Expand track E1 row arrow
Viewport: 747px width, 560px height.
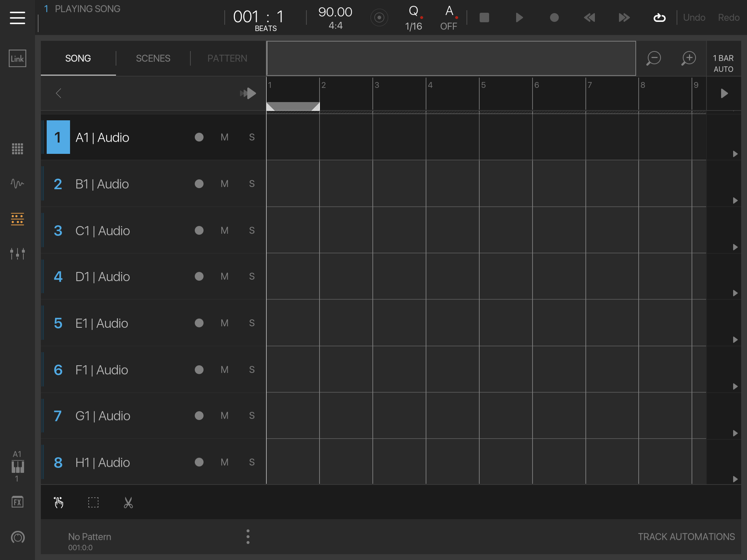coord(735,340)
